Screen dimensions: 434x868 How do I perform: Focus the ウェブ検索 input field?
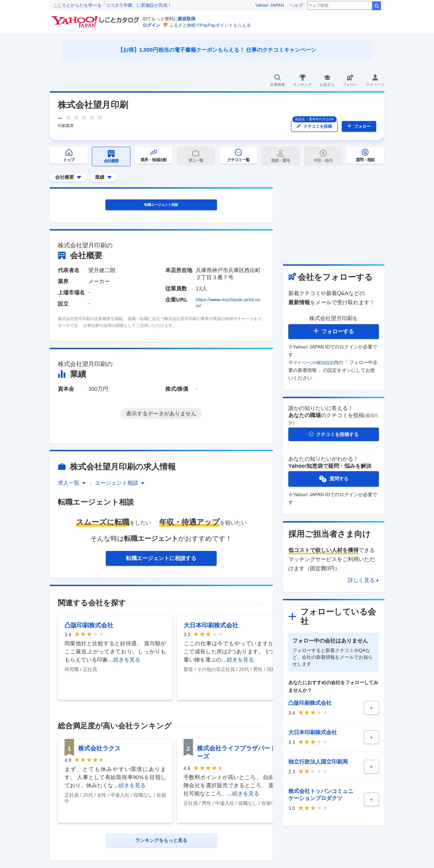339,5
